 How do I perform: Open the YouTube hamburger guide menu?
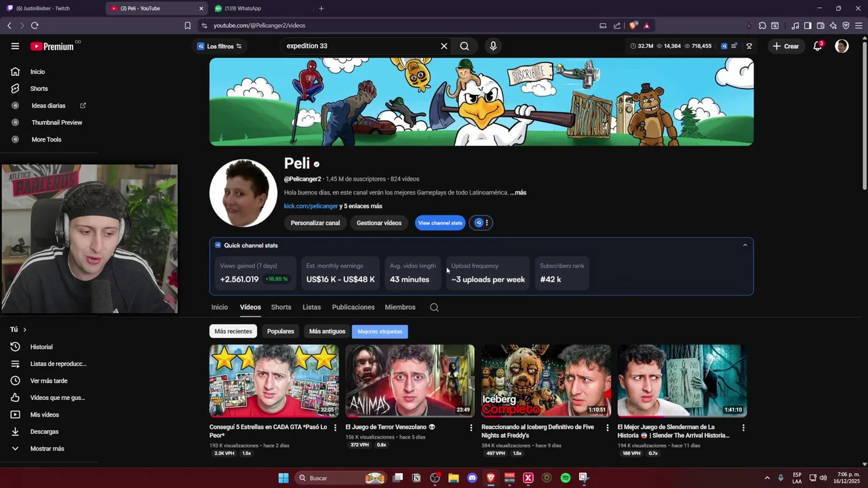pyautogui.click(x=15, y=46)
